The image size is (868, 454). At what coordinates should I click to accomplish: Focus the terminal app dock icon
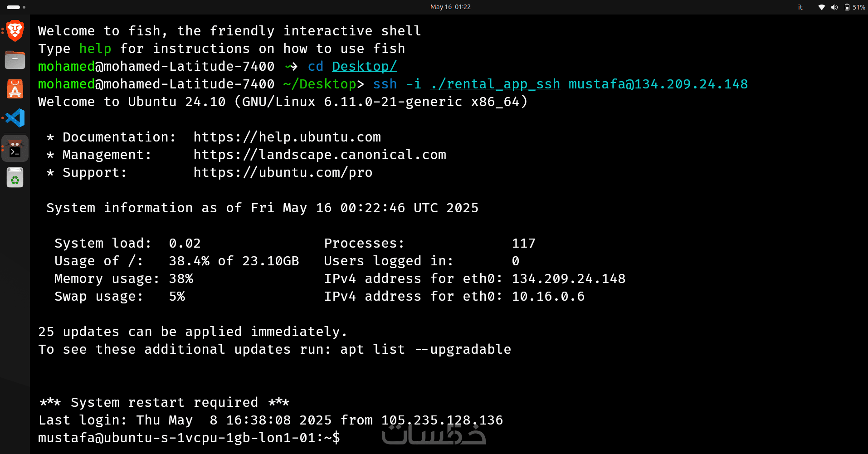15,148
